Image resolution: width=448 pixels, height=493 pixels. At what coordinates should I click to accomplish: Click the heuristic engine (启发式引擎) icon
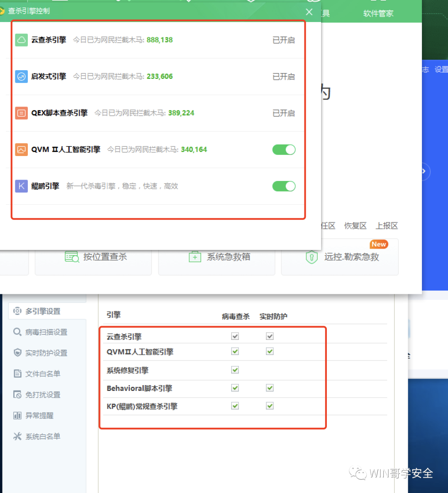[22, 76]
